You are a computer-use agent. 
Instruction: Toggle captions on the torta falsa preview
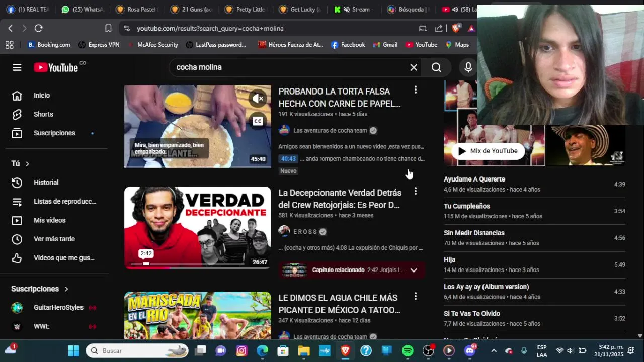[x=258, y=121]
